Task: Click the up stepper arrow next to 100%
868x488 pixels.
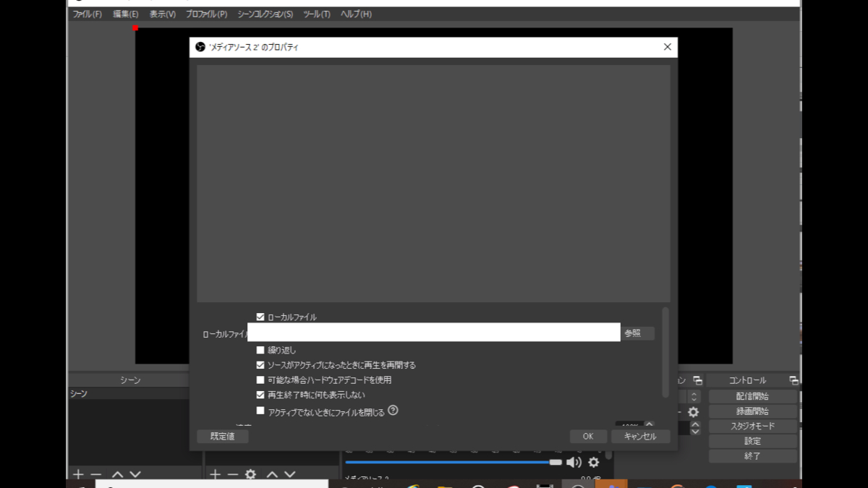Action: pyautogui.click(x=650, y=423)
